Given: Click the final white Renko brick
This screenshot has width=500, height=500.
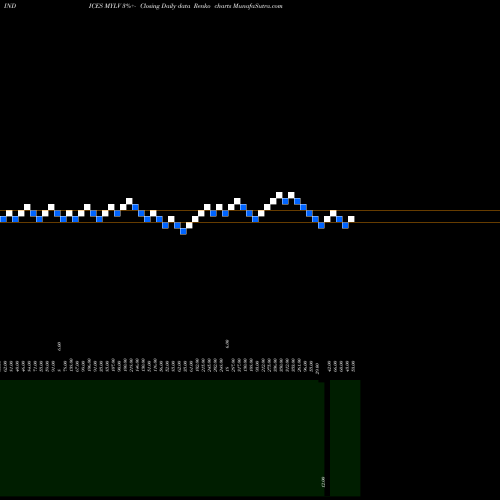Looking at the screenshot, I should coord(351,219).
